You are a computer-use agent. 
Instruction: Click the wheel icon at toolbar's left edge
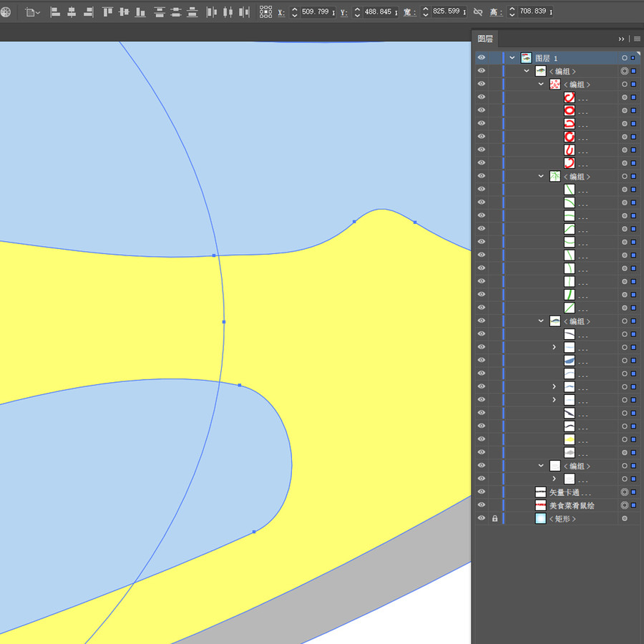5,12
